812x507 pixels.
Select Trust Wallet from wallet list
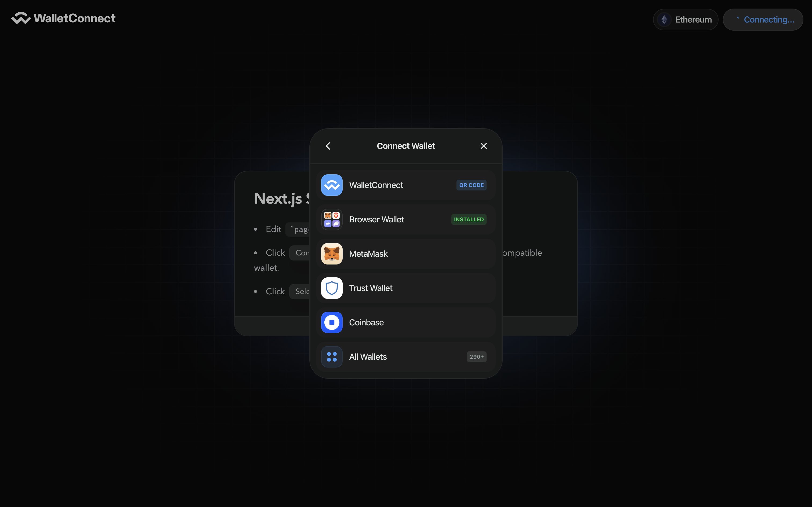(406, 288)
